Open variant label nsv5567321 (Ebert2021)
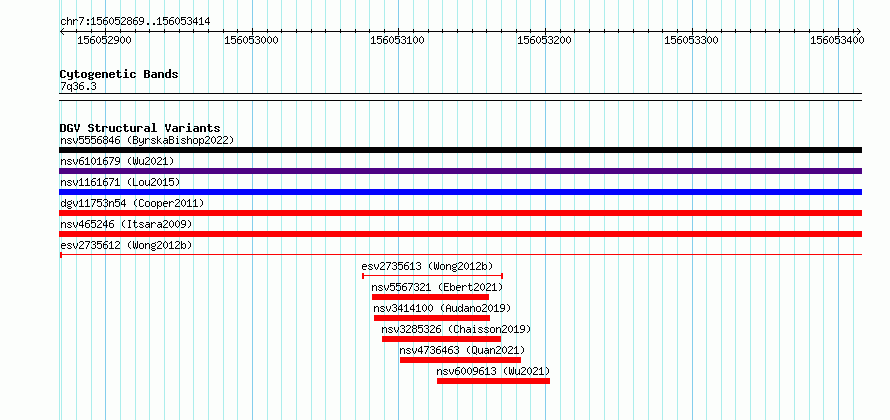The image size is (890, 420). [x=437, y=287]
